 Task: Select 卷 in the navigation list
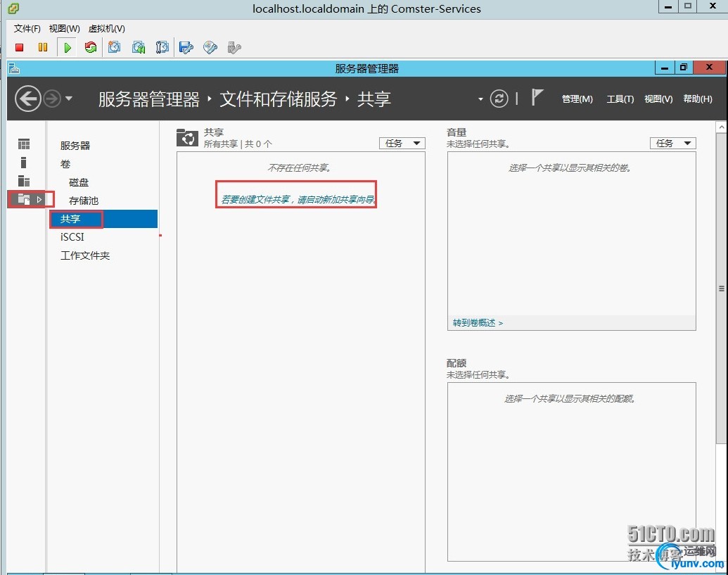[65, 164]
